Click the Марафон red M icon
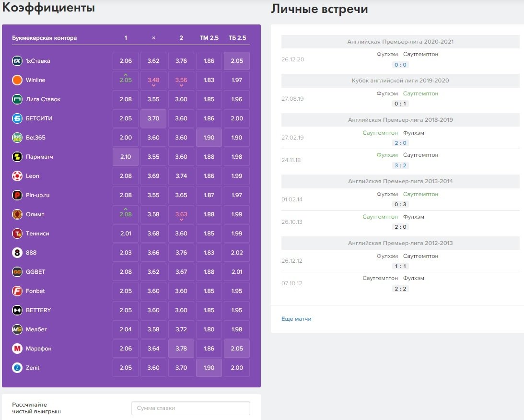The height and width of the screenshot is (420, 524). [x=17, y=349]
